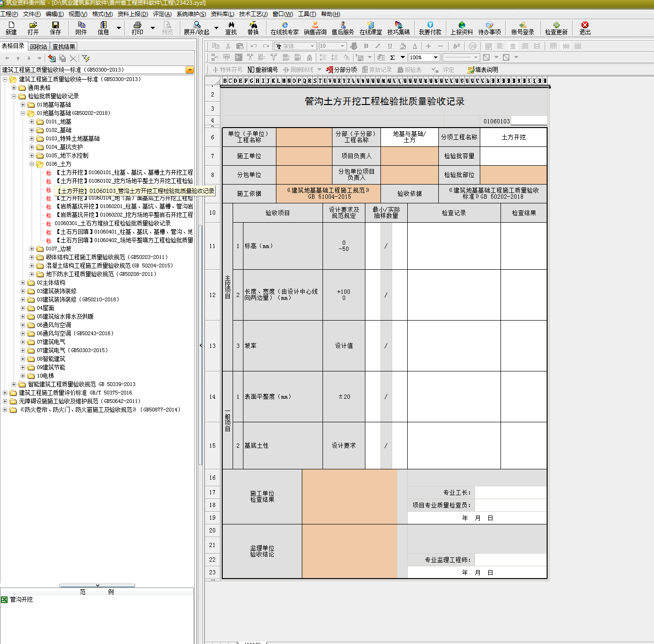
Task: Open 售后服务 after-sales service
Action: click(343, 28)
